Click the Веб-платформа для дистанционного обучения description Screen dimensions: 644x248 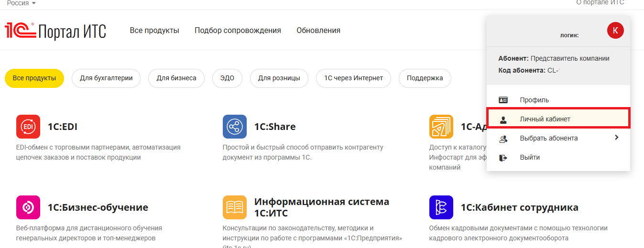(89, 233)
